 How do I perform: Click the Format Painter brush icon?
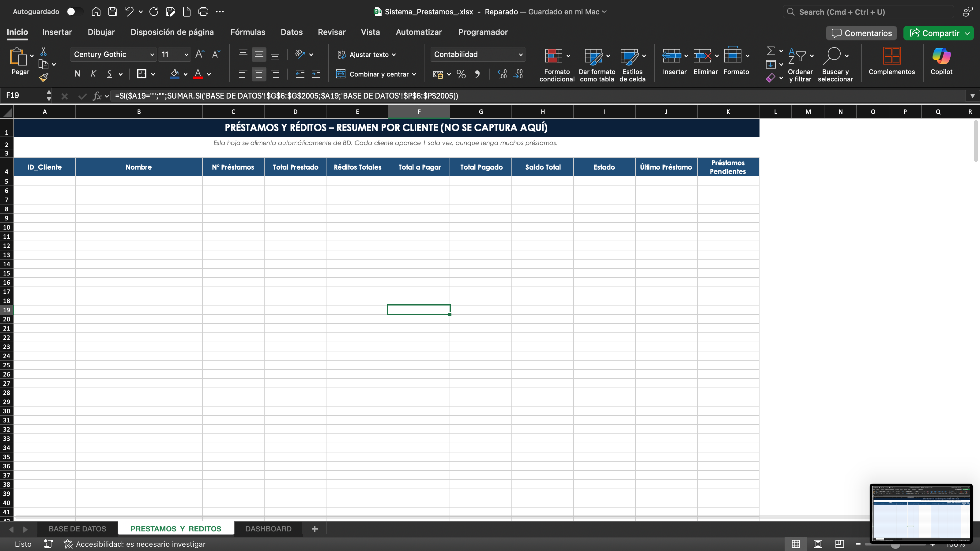click(x=44, y=77)
